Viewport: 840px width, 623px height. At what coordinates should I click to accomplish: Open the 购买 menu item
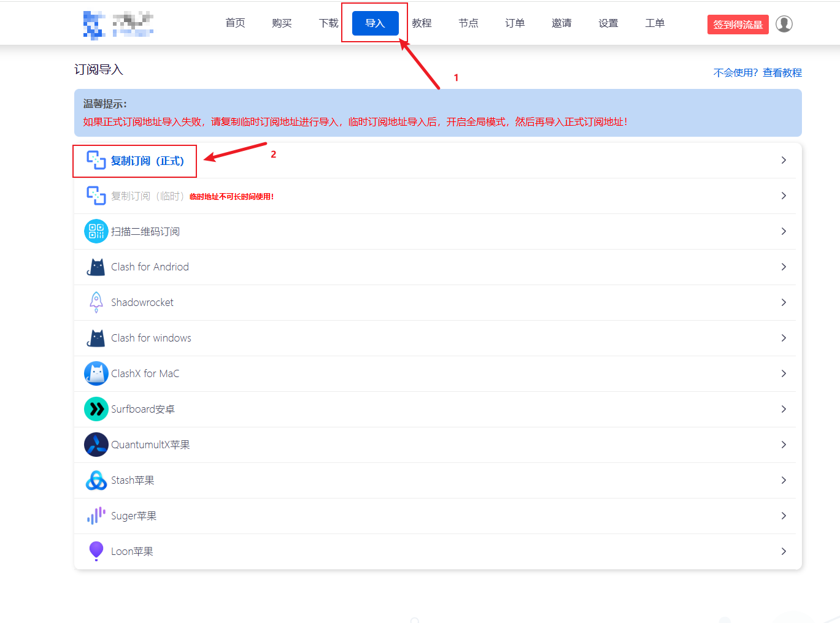click(282, 23)
